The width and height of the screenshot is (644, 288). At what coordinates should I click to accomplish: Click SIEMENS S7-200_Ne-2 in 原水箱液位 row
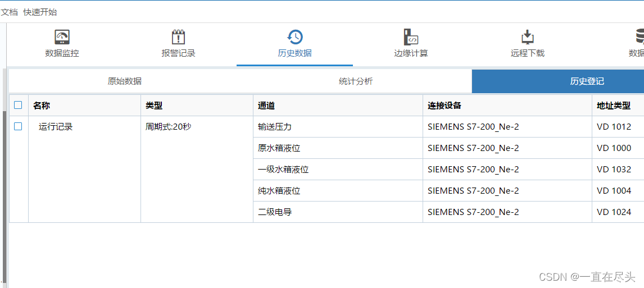coord(507,148)
